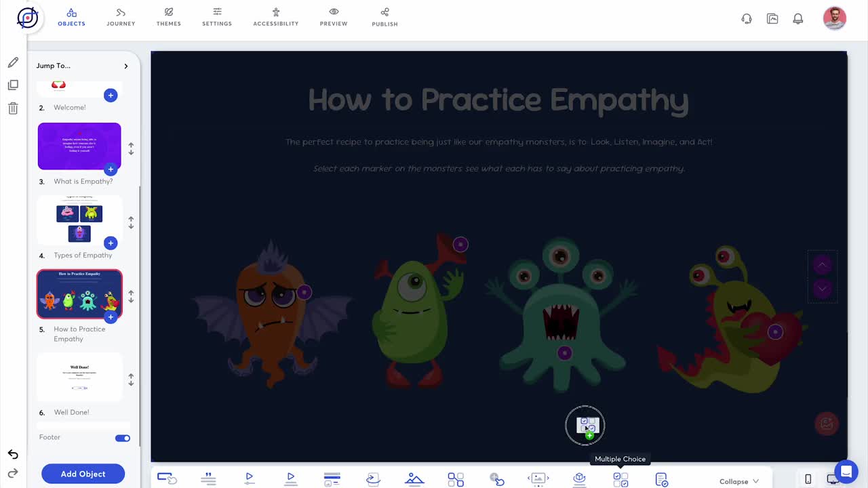Click the canvas scroll-up arrow button
This screenshot has height=488, width=868.
tap(822, 265)
